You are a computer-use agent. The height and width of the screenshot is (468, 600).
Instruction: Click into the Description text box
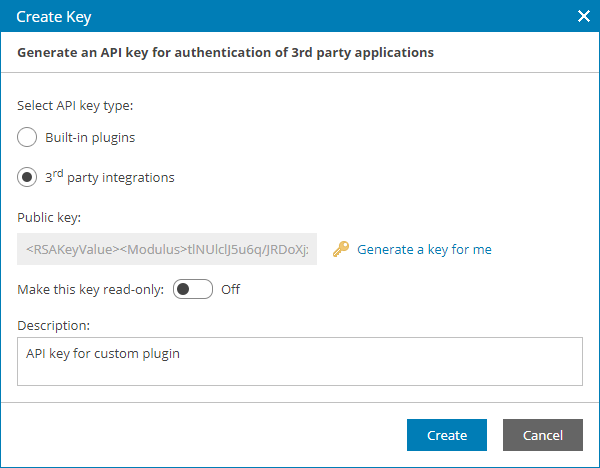coord(300,361)
